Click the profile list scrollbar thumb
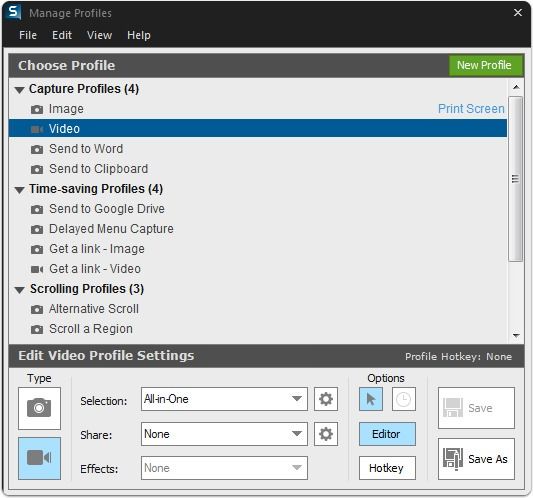This screenshot has width=533, height=498. [x=515, y=179]
